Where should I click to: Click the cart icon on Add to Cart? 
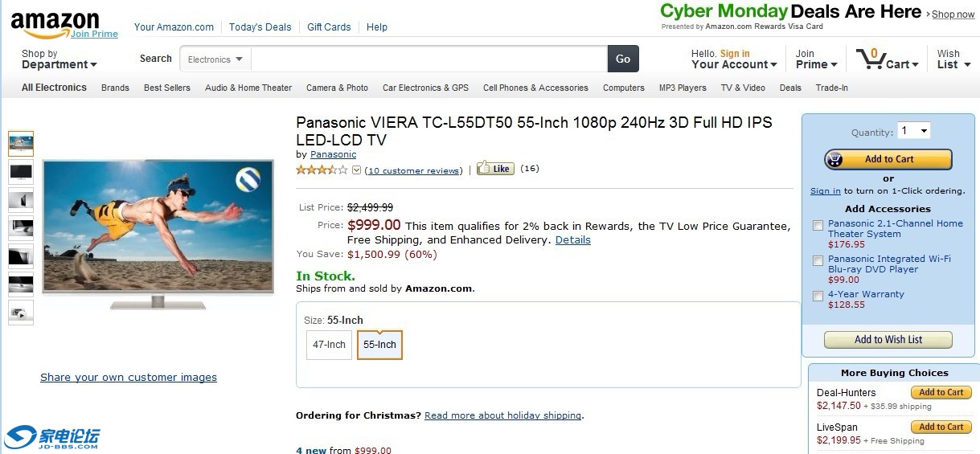(835, 159)
